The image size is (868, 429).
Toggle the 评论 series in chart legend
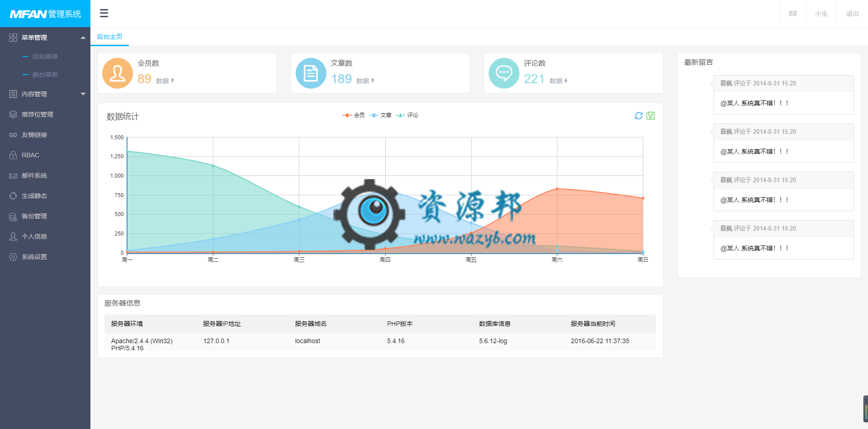point(407,115)
